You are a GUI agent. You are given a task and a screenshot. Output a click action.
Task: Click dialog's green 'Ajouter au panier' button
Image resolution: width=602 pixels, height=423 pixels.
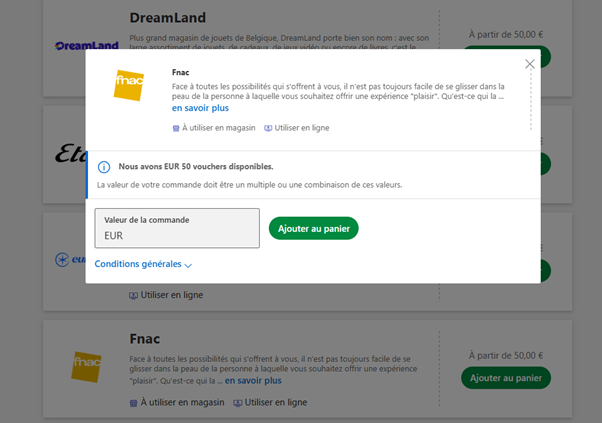[x=313, y=228]
